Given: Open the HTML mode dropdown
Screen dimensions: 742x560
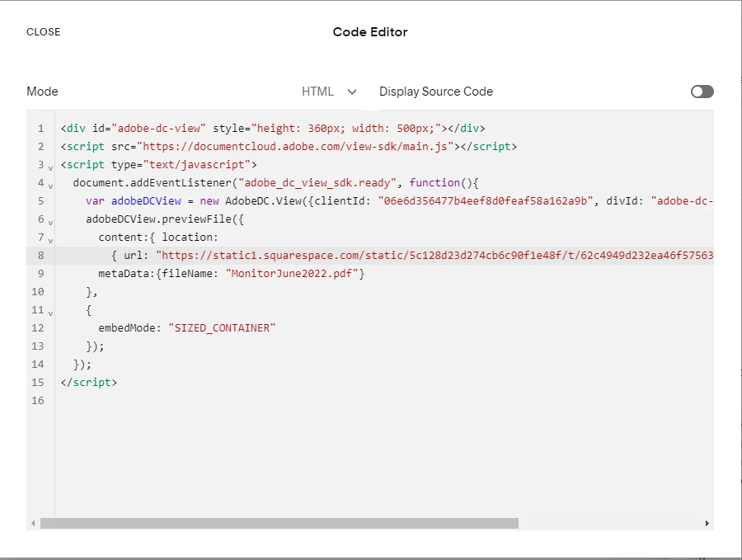Looking at the screenshot, I should 329,92.
